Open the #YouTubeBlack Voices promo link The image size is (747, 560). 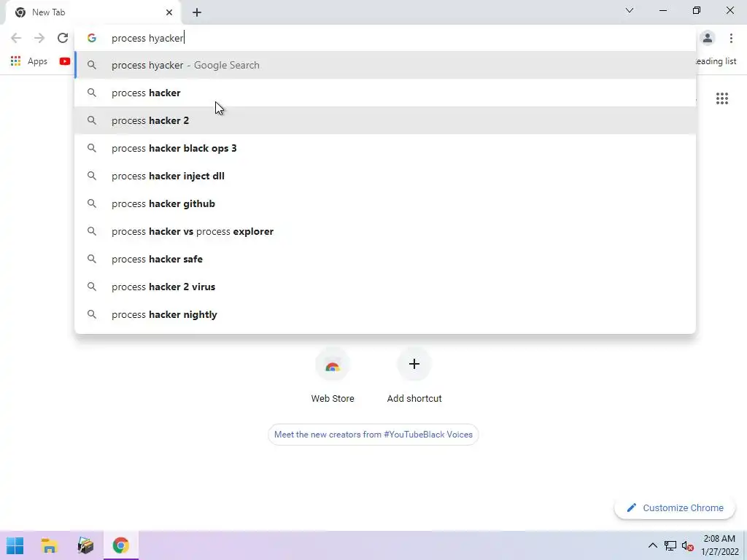point(373,435)
